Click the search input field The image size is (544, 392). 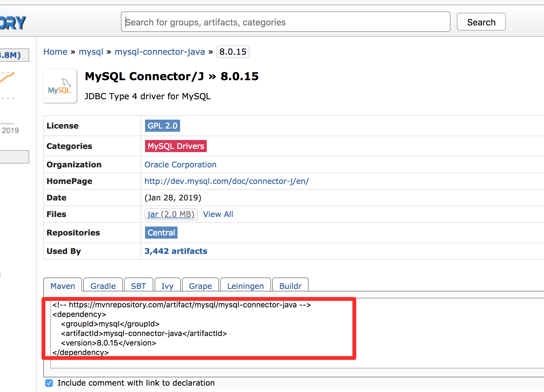[285, 22]
